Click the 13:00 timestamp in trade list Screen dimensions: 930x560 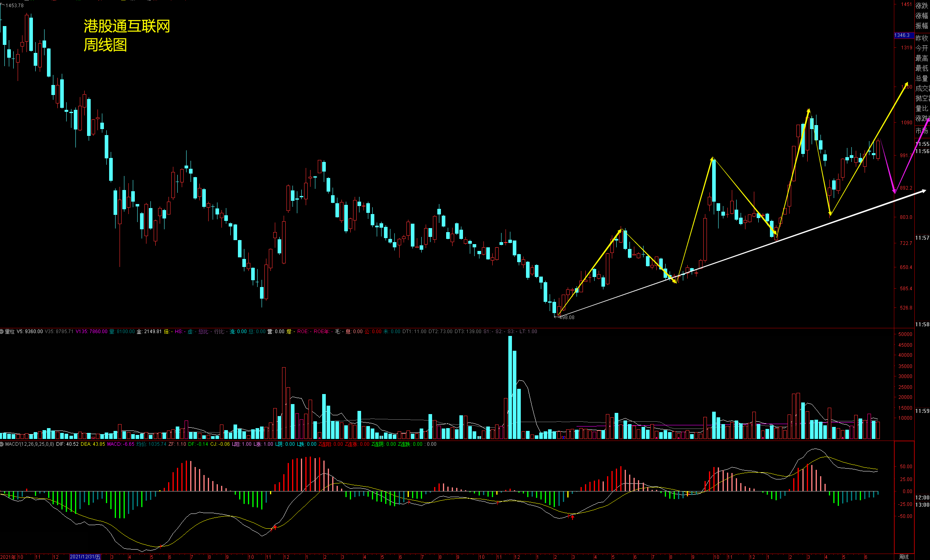click(922, 504)
